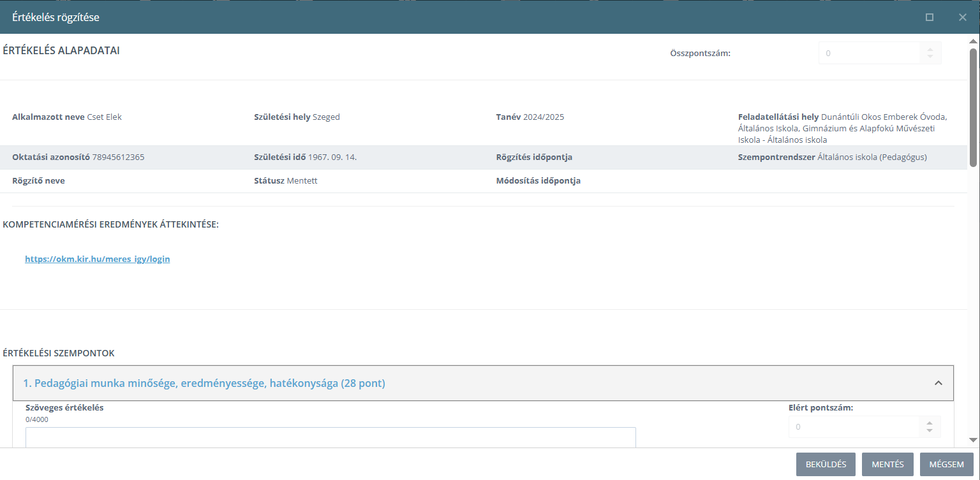Close the Értékelés rögzítése dialog
This screenshot has width=980, height=480.
(x=963, y=17)
